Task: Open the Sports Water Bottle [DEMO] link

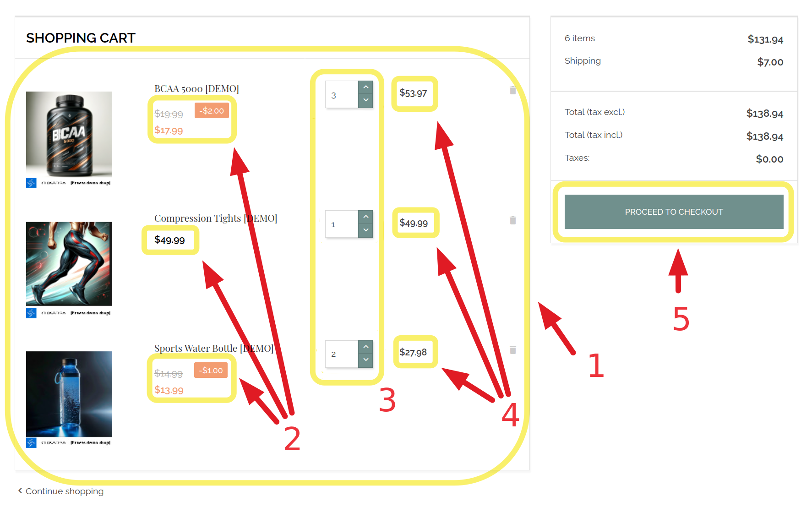Action: 214,349
